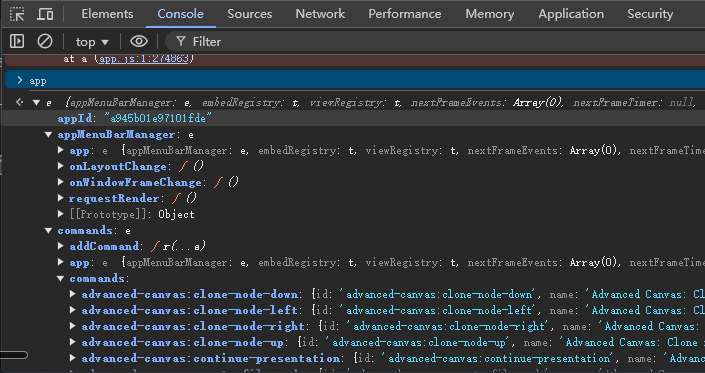Image resolution: width=705 pixels, height=373 pixels.
Task: Activate the inspect element picker icon
Action: click(x=17, y=14)
